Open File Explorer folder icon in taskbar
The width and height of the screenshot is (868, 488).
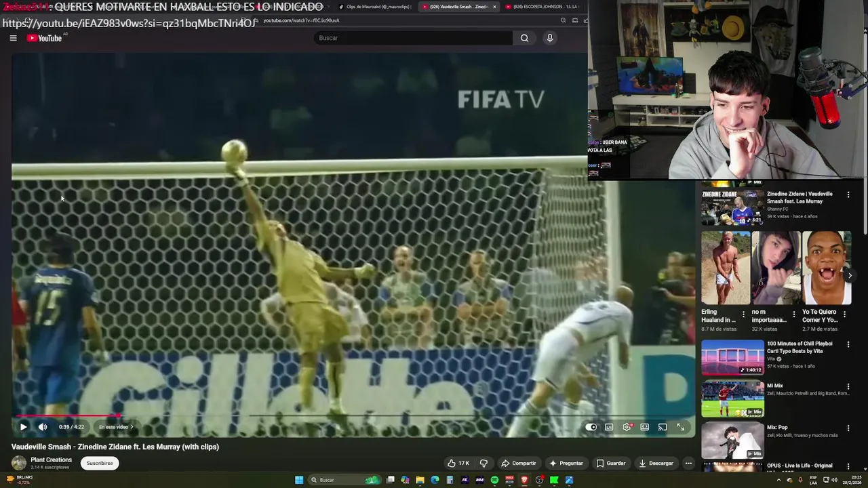click(x=420, y=480)
